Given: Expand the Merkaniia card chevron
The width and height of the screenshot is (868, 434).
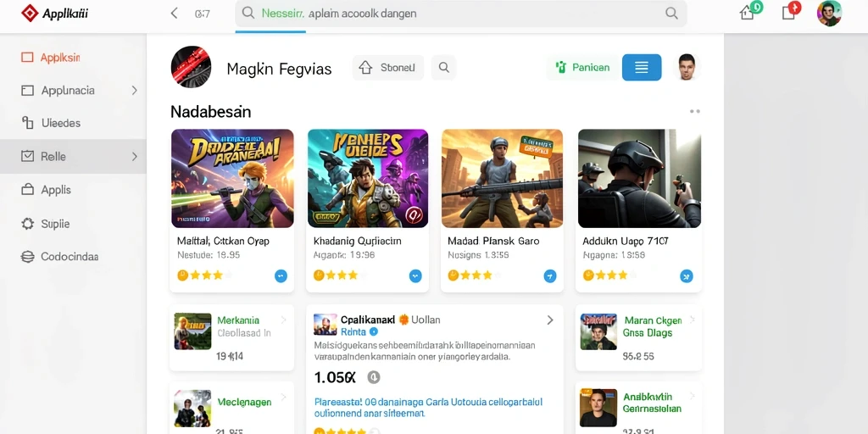Looking at the screenshot, I should pos(283,320).
